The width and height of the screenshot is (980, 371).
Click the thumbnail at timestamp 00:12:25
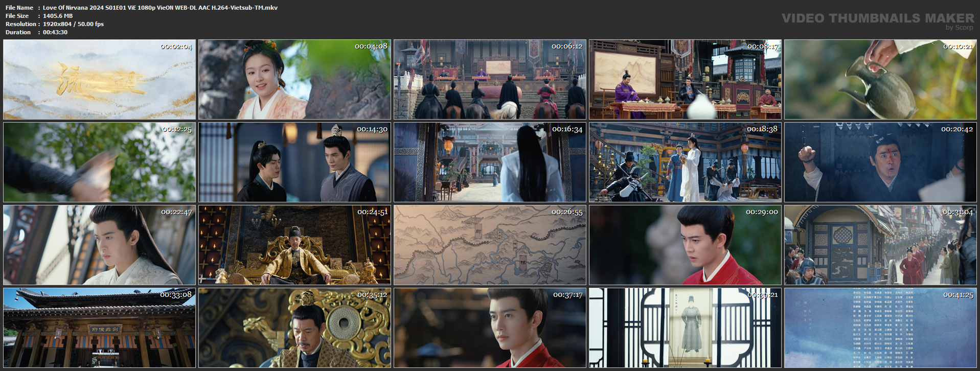[x=99, y=163]
